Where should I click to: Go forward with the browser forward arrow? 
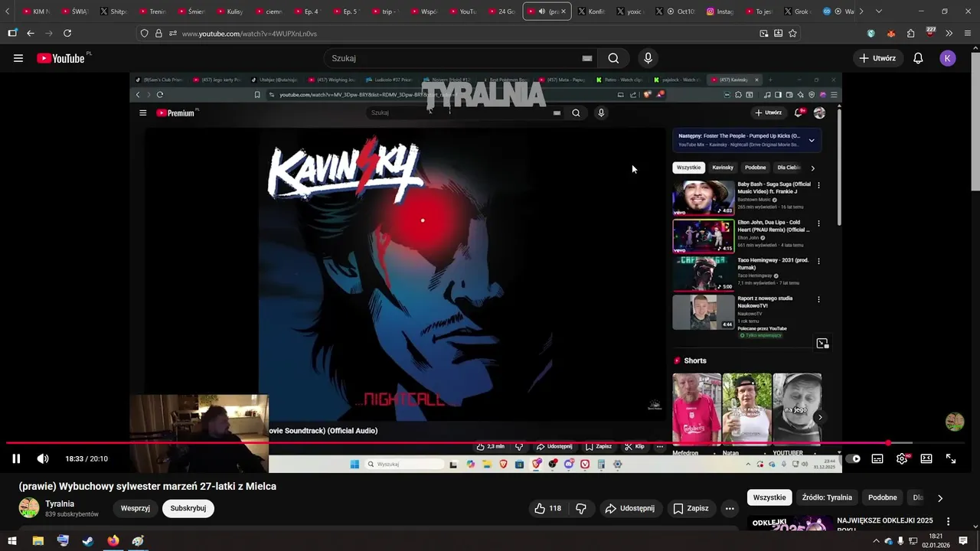pyautogui.click(x=49, y=33)
